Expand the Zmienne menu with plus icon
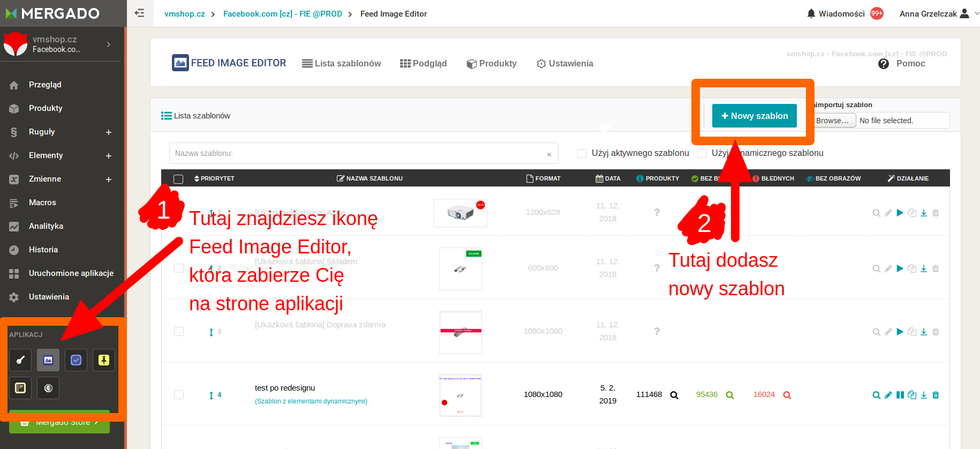 tap(109, 179)
